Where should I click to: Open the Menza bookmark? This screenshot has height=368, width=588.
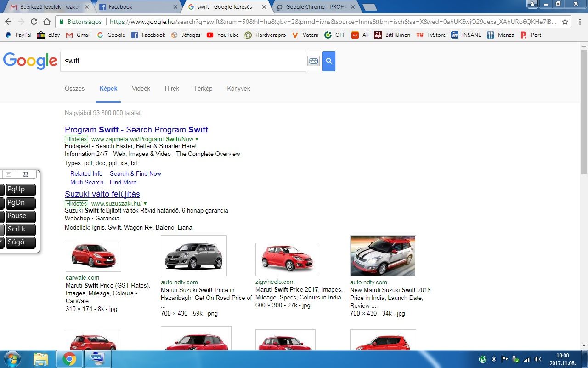coord(501,35)
